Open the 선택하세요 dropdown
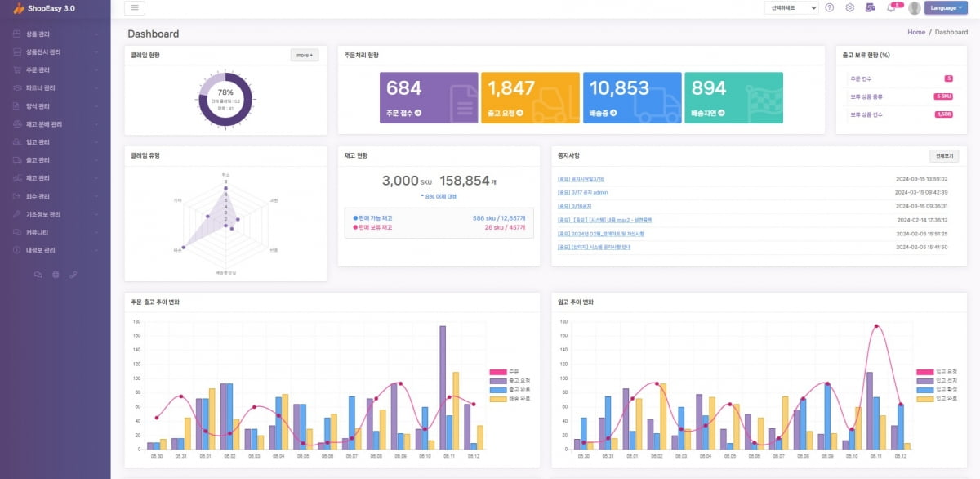Viewport: 980px width, 479px height. [791, 8]
